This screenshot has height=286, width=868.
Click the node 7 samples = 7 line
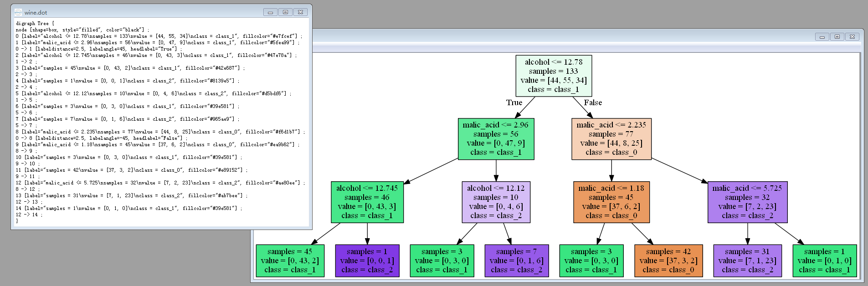[128, 119]
